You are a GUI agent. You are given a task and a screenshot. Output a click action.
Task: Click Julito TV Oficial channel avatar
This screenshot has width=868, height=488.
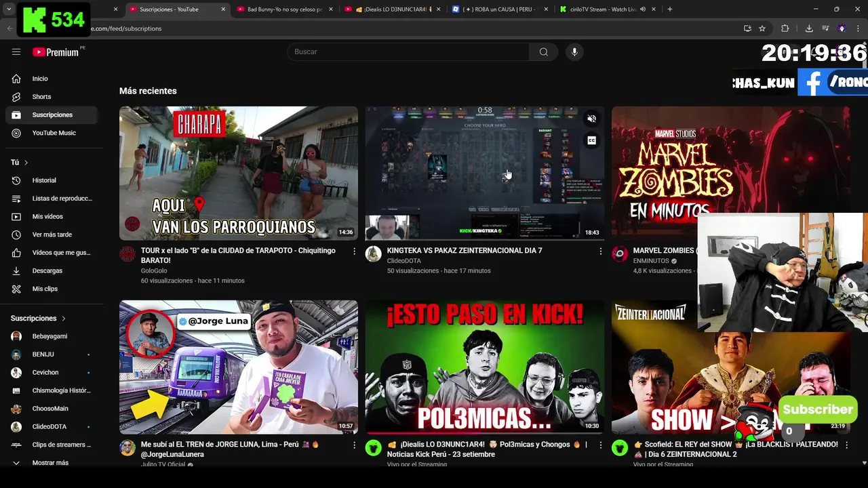[x=127, y=448]
